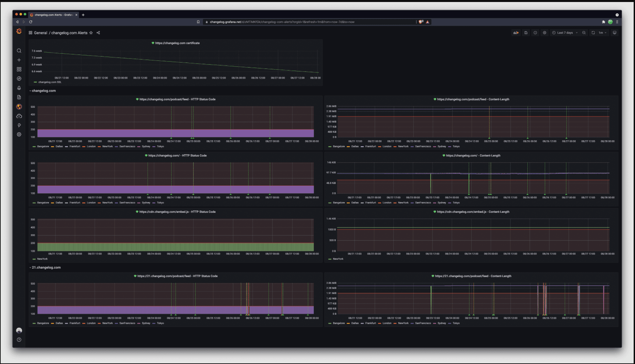
Task: Click Dallas color swatch in podcast/feed HTTP legend
Action: [53, 146]
